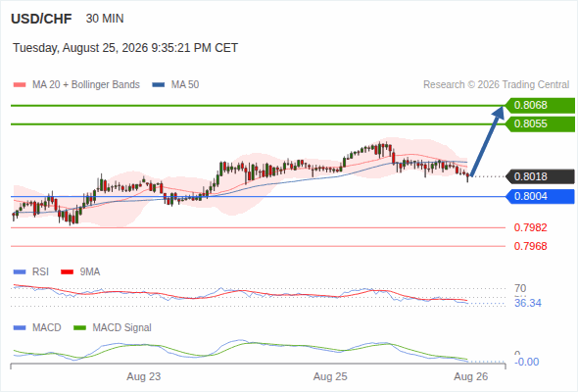The width and height of the screenshot is (578, 392).
Task: Click the Tuesday, August 25, 2026 timestamp
Action: (125, 48)
